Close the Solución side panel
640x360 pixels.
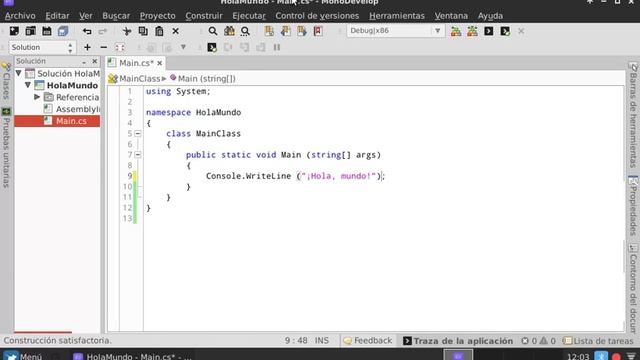click(x=95, y=61)
